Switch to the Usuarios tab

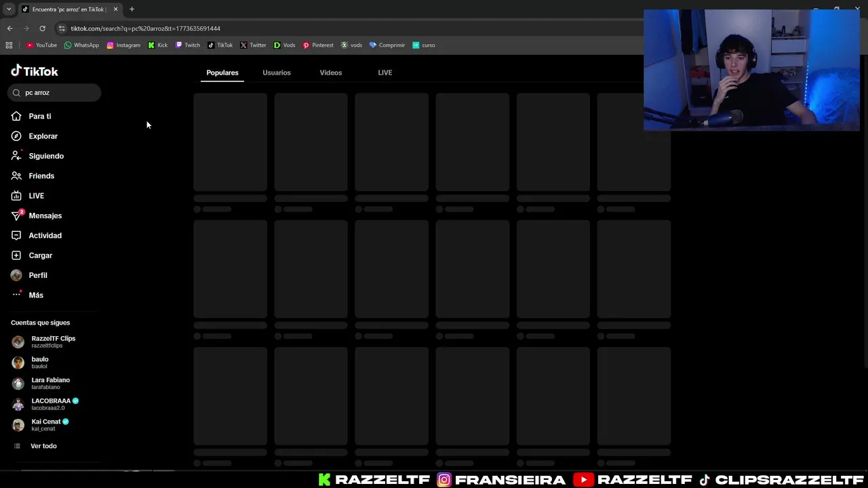click(x=277, y=73)
